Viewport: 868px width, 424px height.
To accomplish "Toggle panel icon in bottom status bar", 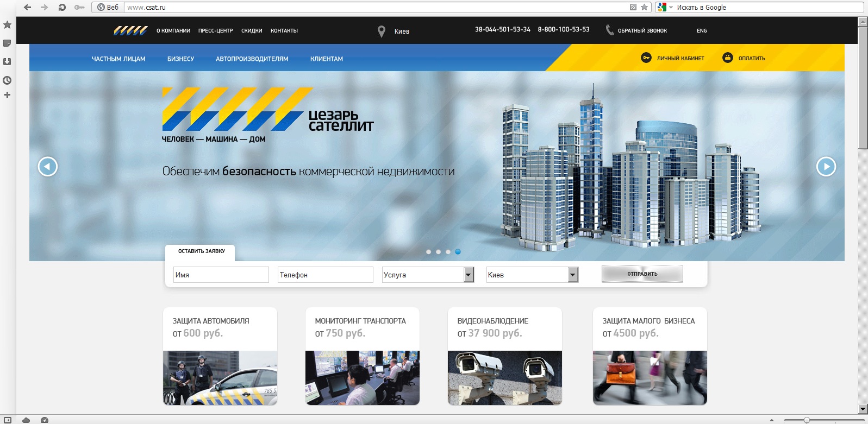I will point(7,420).
